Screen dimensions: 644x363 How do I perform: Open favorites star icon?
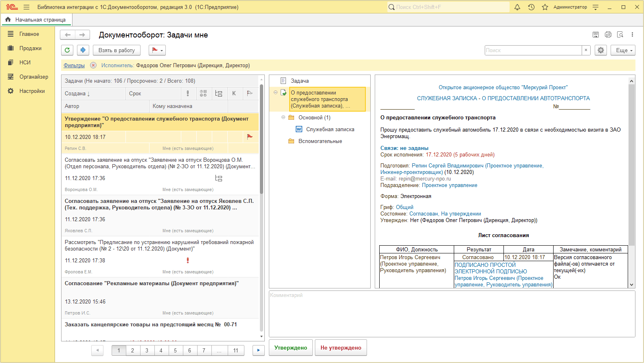(545, 7)
